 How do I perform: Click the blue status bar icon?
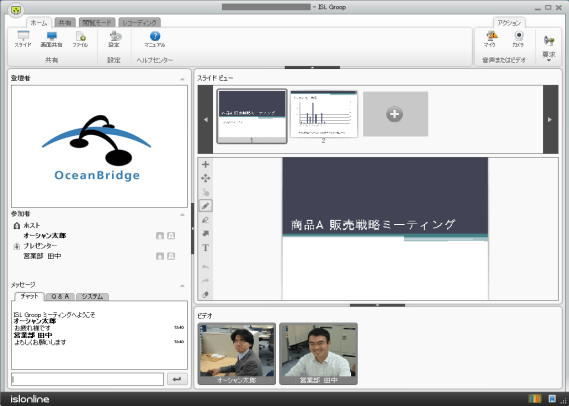click(552, 399)
